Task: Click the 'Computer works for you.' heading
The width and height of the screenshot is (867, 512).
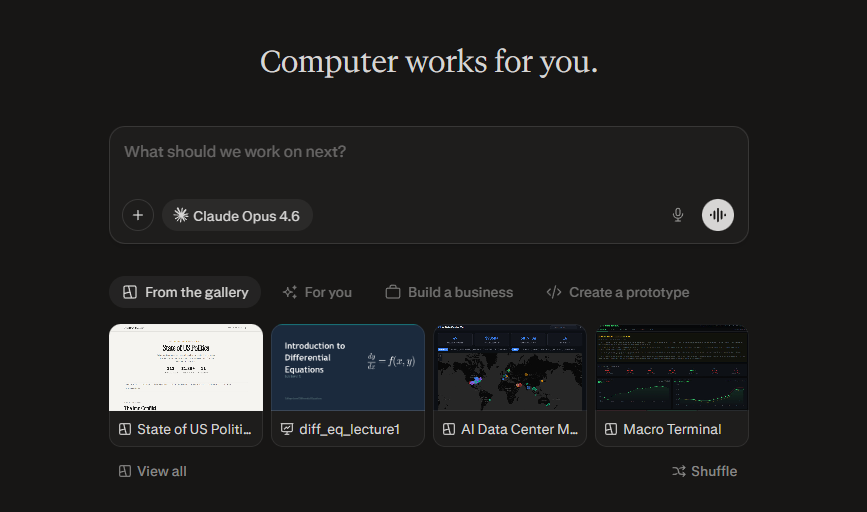Action: pos(429,62)
